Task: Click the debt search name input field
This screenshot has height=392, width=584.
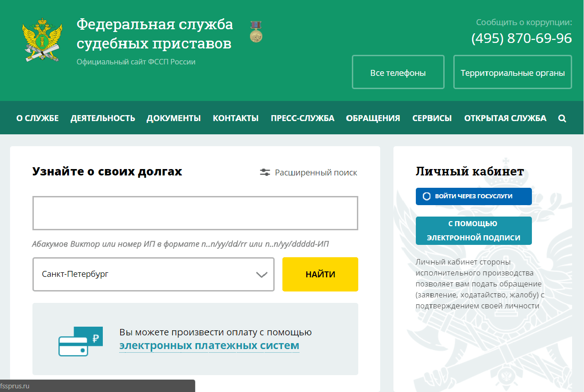Action: 195,213
